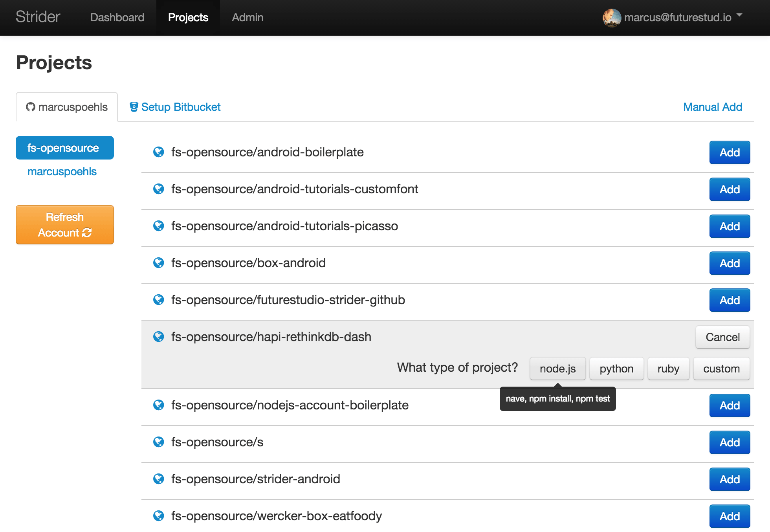Image resolution: width=770 pixels, height=532 pixels.
Task: Click the Manual Add link
Action: click(713, 107)
